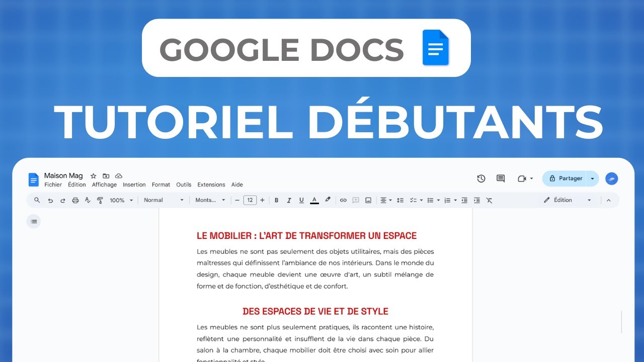Click the search magnifier in toolbar
Image resolution: width=644 pixels, height=362 pixels.
(37, 200)
